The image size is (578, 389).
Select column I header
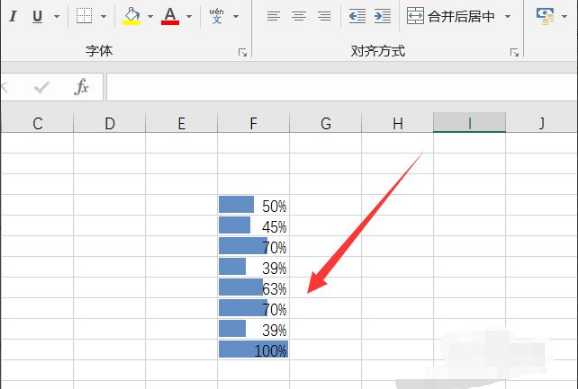470,123
